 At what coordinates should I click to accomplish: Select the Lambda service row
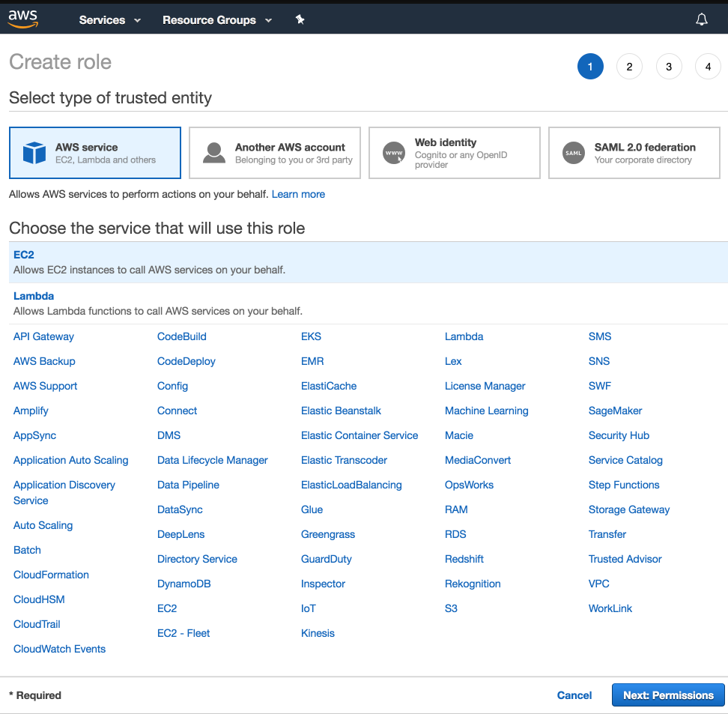[x=34, y=296]
